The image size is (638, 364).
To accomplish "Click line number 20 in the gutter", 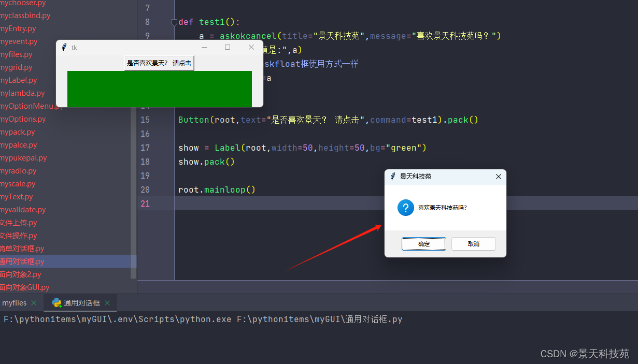I will tap(145, 190).
